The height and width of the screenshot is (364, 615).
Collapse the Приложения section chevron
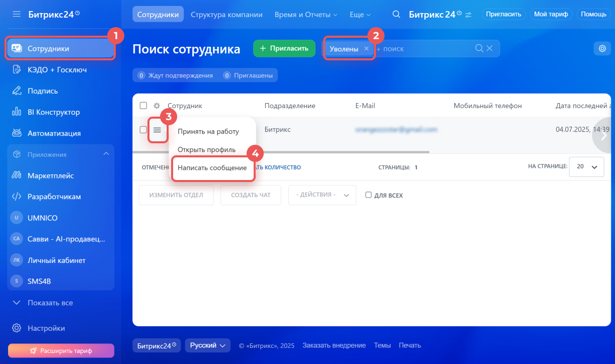coord(106,154)
